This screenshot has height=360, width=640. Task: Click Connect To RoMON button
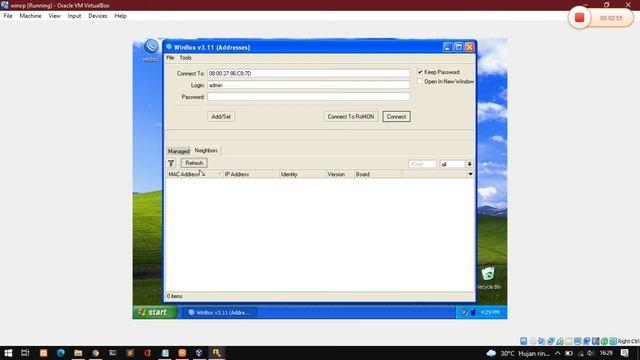351,117
